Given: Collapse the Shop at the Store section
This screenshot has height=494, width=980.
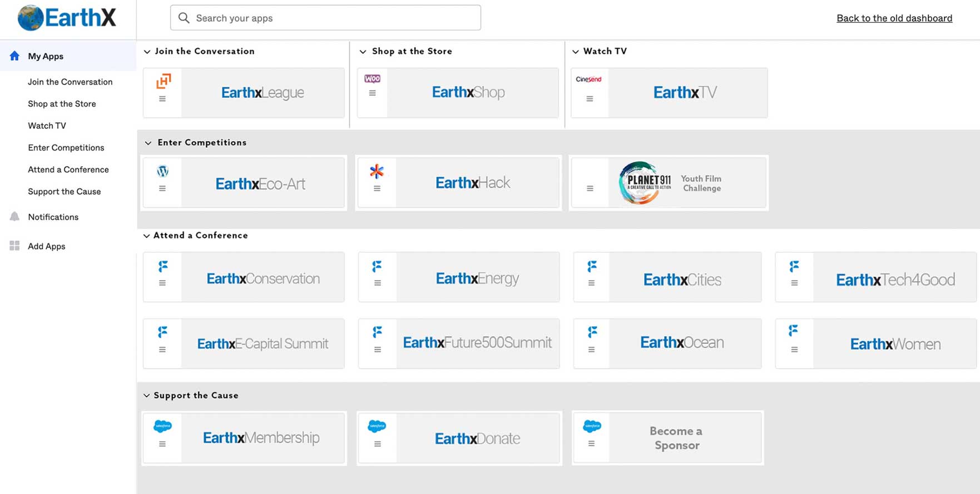Looking at the screenshot, I should click(x=363, y=52).
